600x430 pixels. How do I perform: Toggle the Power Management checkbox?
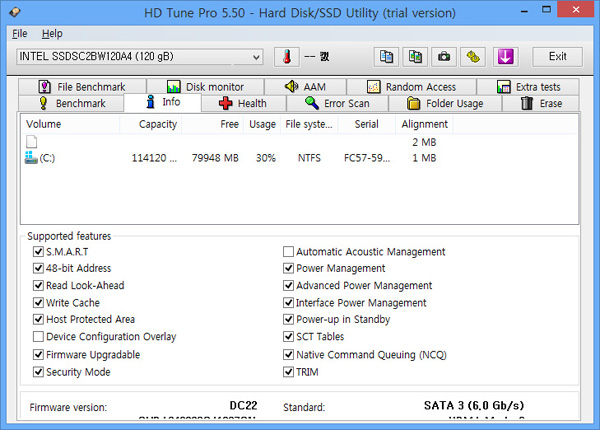(288, 268)
